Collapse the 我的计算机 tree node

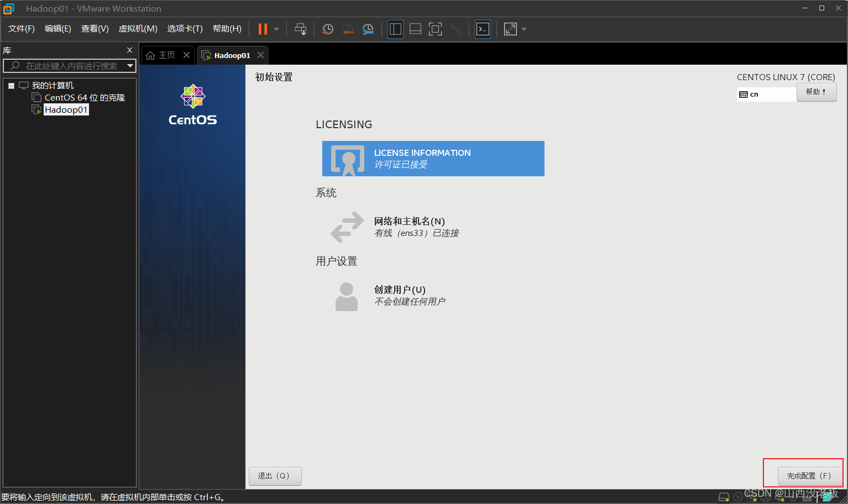(11, 86)
